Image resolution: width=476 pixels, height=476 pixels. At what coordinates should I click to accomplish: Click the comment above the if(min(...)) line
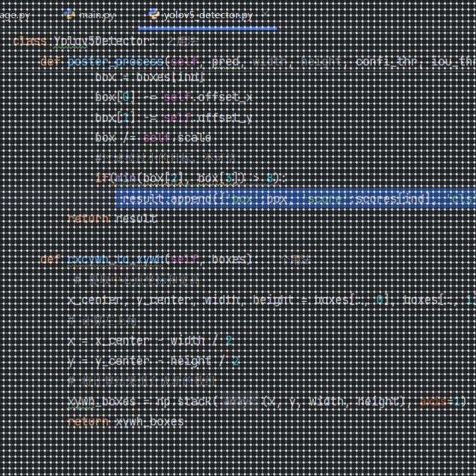click(165, 158)
